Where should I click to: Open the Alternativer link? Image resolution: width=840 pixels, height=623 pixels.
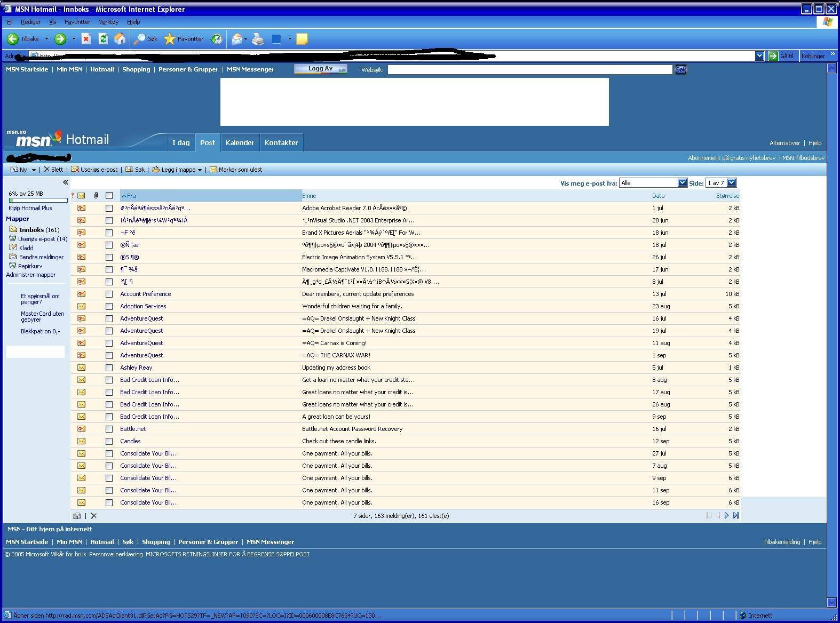click(784, 143)
